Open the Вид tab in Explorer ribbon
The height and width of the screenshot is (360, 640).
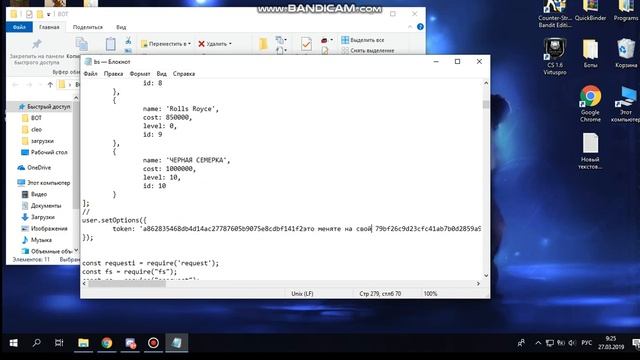click(x=121, y=27)
